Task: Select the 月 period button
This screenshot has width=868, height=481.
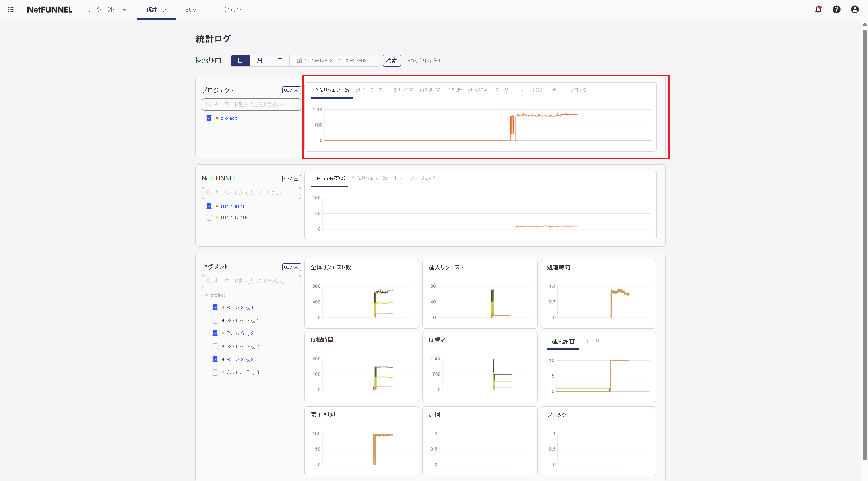Action: coord(260,61)
